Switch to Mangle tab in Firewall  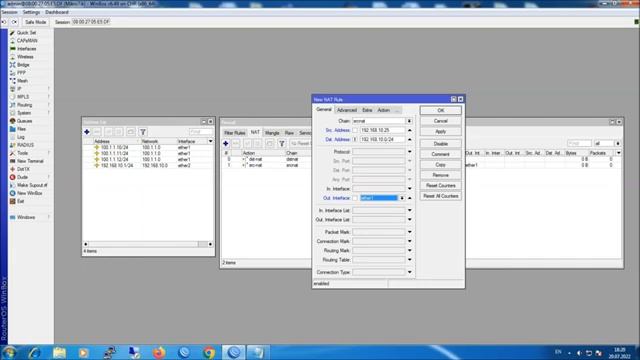(272, 133)
